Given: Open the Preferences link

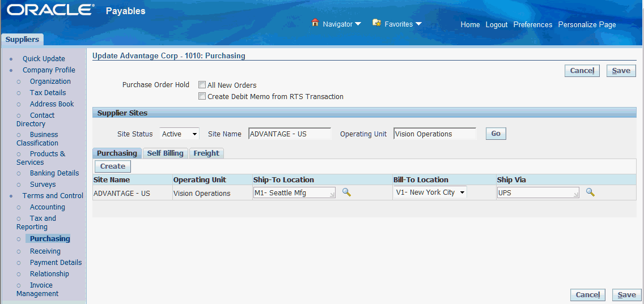Looking at the screenshot, I should click(533, 24).
